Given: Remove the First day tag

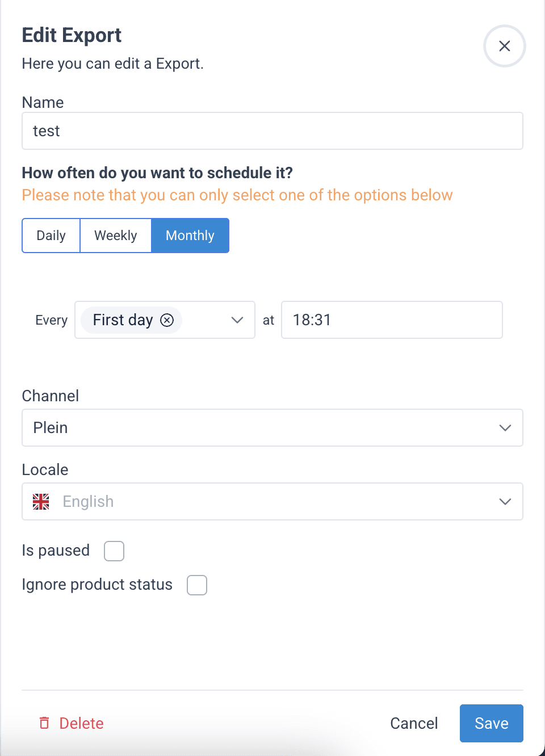Looking at the screenshot, I should coord(167,320).
